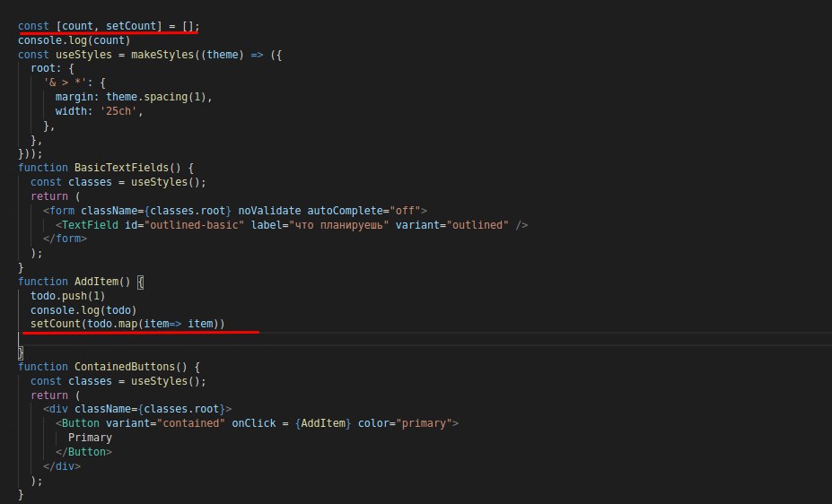Click the autoComplete="off" attribute
832x504 pixels.
[x=364, y=211]
